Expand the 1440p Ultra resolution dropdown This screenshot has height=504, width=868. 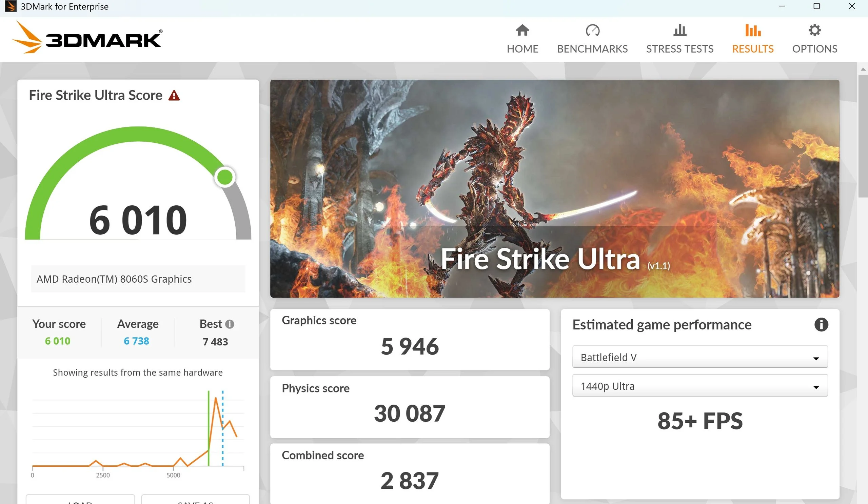click(699, 386)
